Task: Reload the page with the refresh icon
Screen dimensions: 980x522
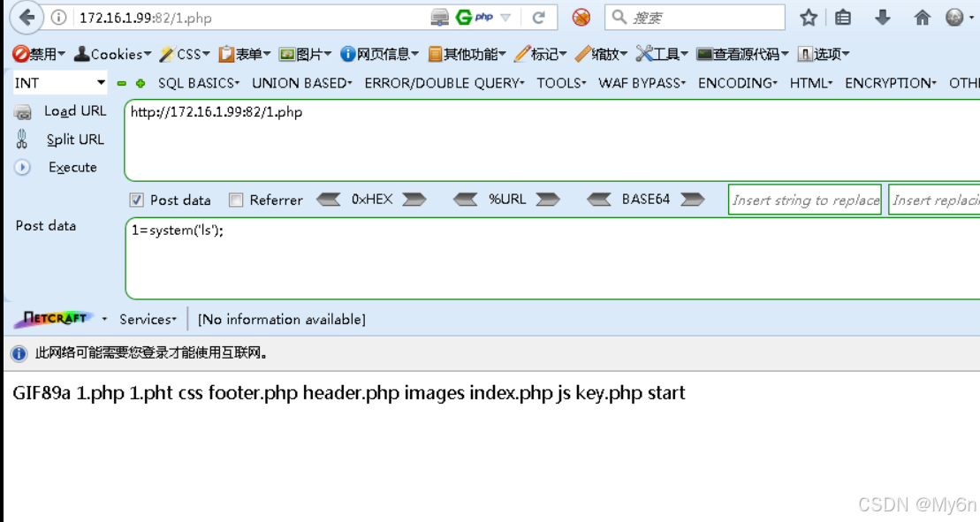Action: [x=539, y=18]
